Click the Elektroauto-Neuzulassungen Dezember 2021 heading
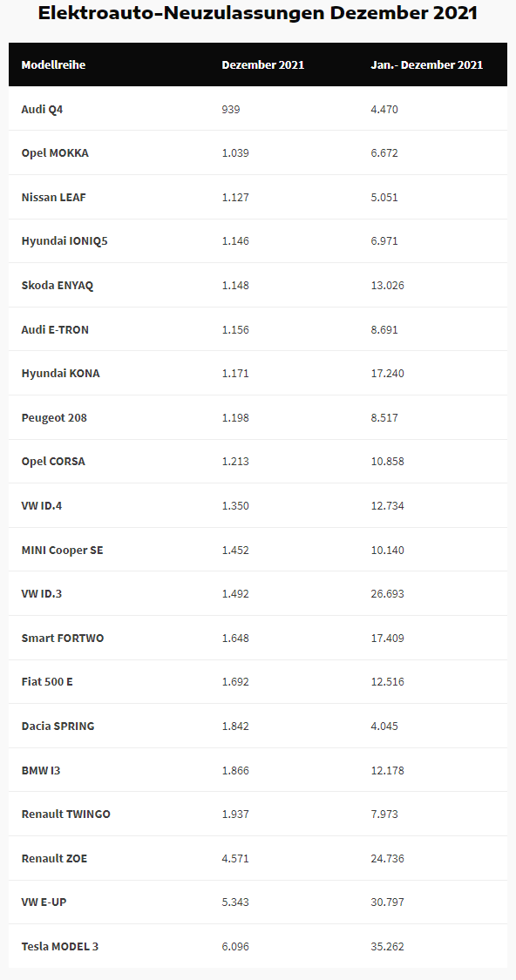 (x=258, y=13)
